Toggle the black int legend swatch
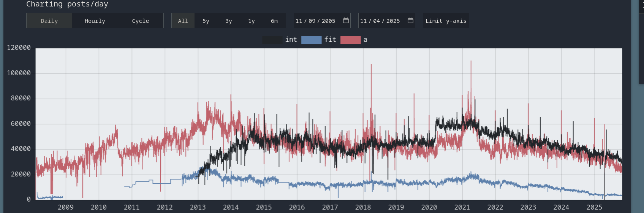This screenshot has width=644, height=213. click(x=272, y=40)
